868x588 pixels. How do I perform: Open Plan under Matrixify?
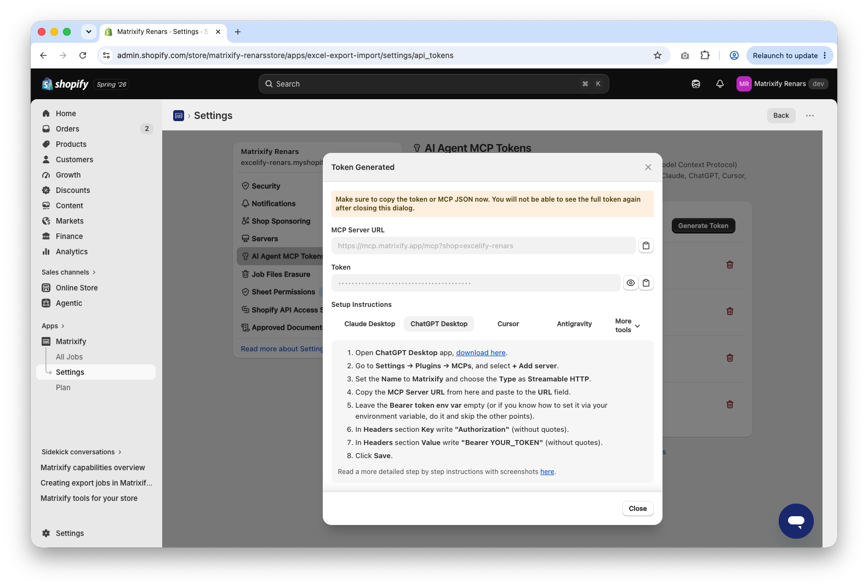click(x=63, y=387)
